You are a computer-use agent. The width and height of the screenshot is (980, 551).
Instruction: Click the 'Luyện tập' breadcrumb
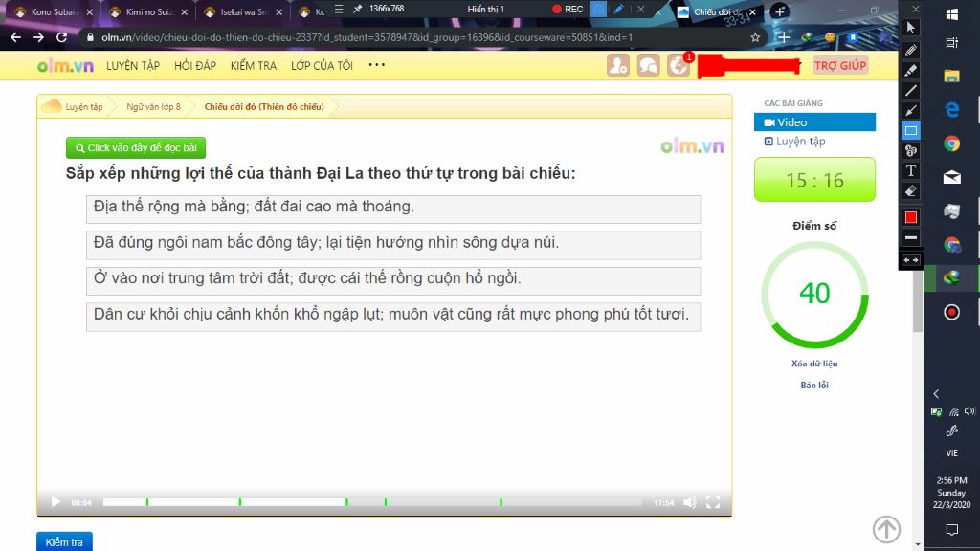coord(83,107)
